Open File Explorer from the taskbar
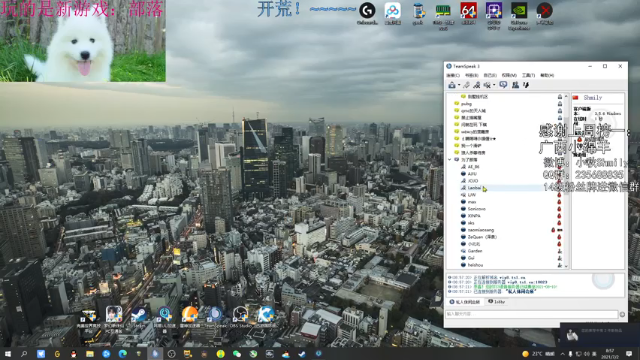Viewport: 640px width, 360px height. [90, 353]
